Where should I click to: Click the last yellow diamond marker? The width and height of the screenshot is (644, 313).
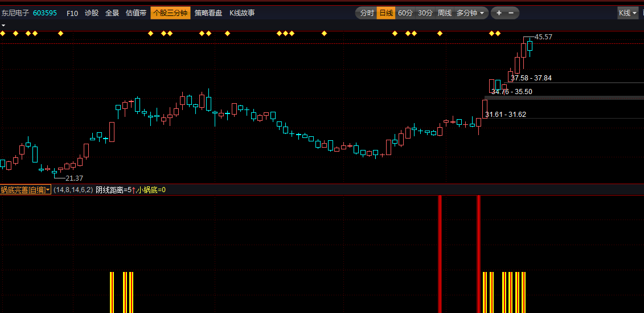[498, 33]
